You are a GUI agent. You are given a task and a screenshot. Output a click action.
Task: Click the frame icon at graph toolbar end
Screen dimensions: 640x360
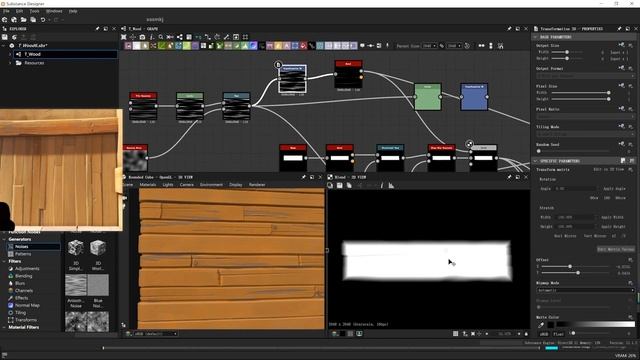coord(245,37)
